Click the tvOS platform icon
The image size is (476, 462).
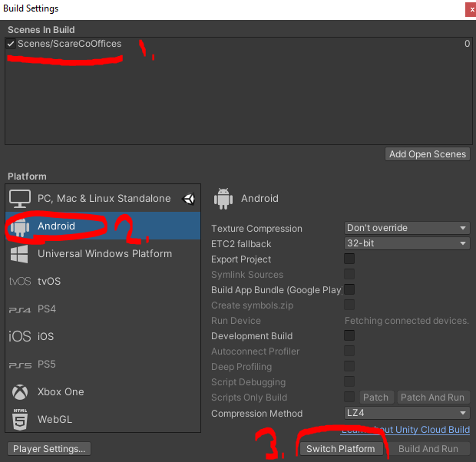point(20,282)
